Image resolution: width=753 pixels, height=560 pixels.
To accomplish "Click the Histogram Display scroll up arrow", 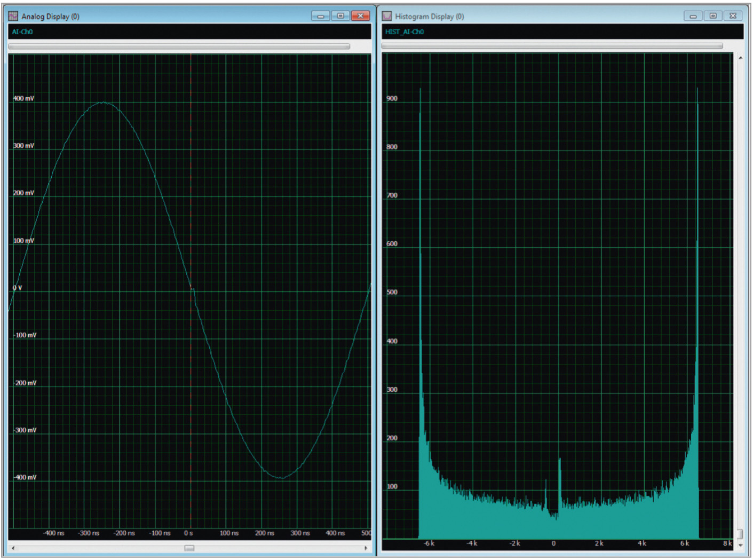I will coord(740,58).
